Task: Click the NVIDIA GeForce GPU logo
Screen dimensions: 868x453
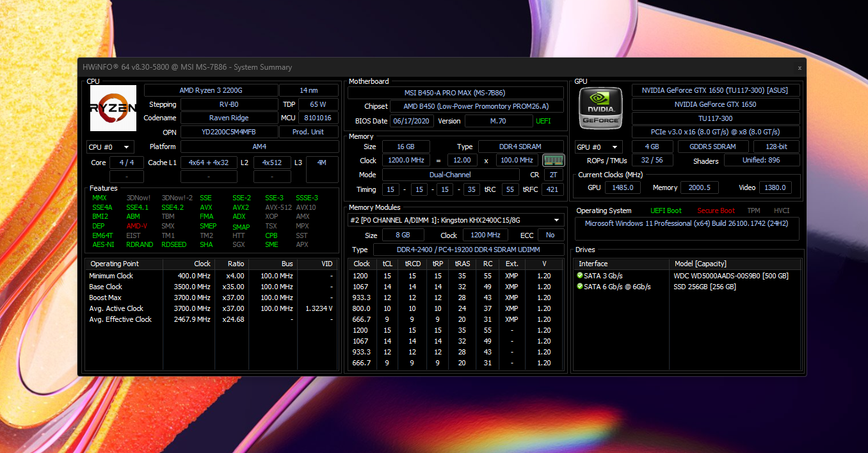Action: 600,108
